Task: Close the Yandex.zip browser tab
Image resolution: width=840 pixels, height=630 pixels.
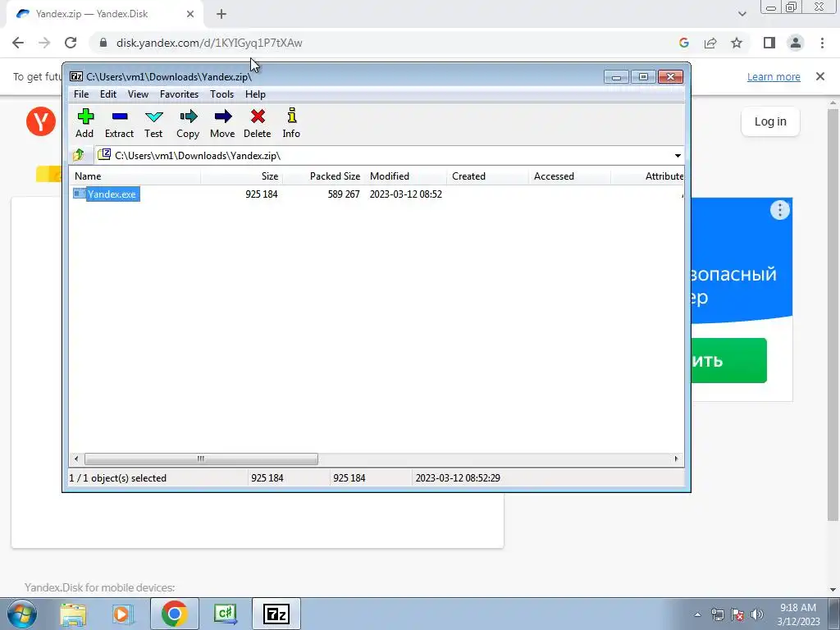Action: tap(190, 14)
